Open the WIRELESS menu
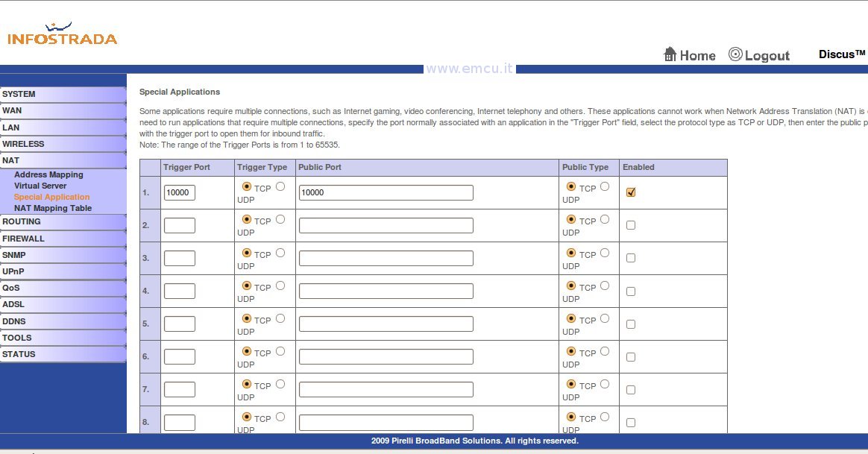 (63, 144)
